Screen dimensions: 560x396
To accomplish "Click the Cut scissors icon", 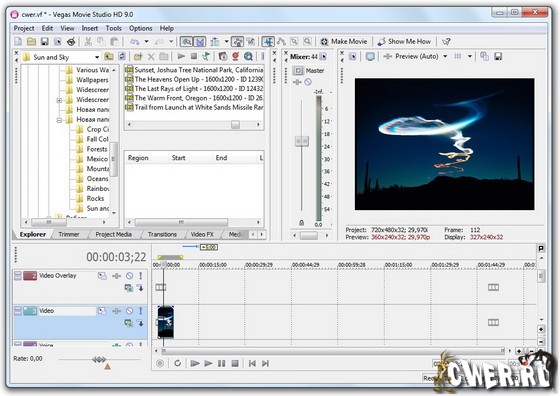I will coord(88,42).
